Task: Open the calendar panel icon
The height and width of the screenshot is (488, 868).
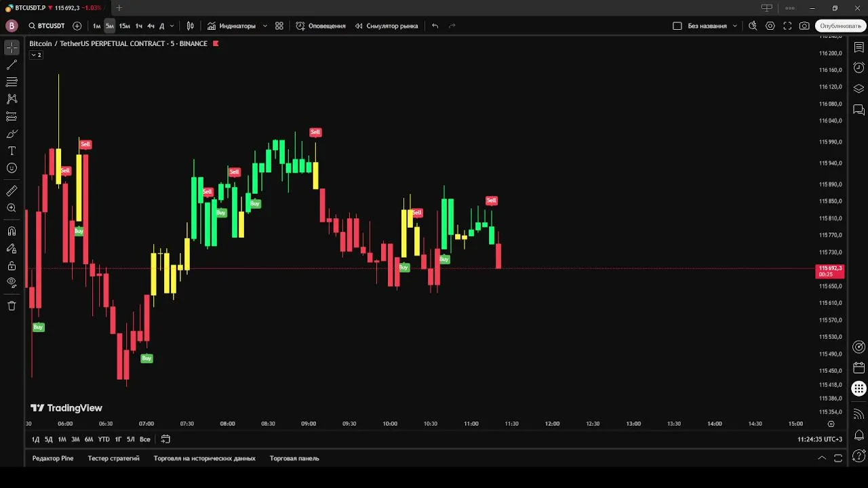Action: (x=859, y=368)
